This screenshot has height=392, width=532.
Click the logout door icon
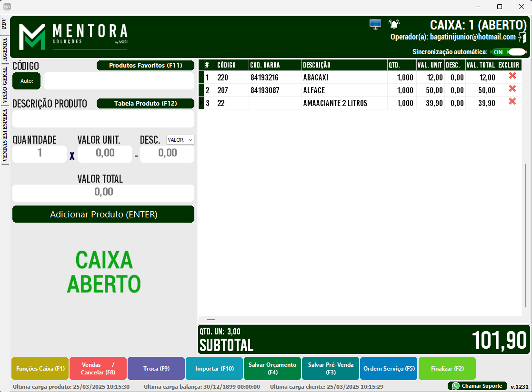[x=522, y=38]
